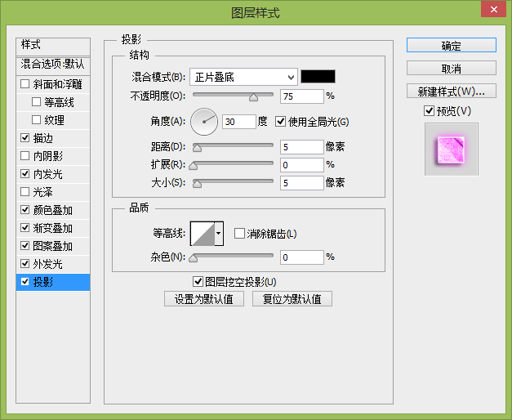Uncheck the 渐变叠加 checkbox

(24, 227)
